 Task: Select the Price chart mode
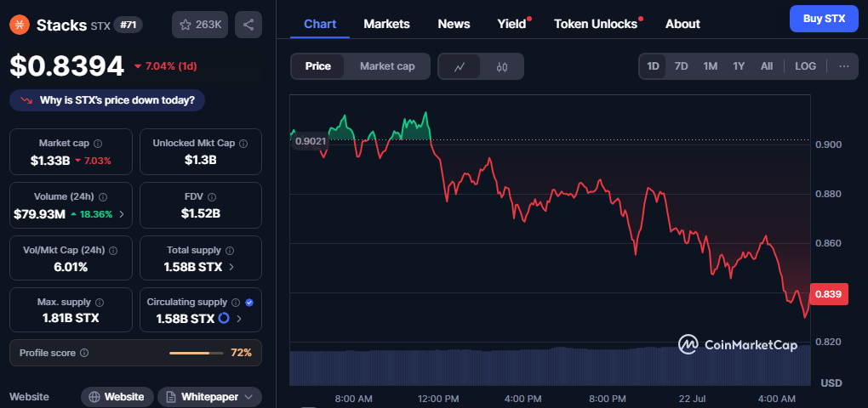(317, 66)
